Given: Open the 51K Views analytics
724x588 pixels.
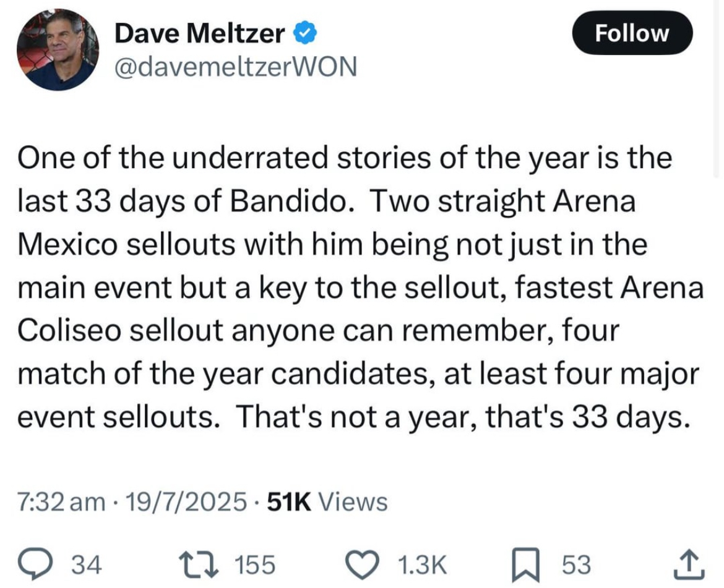Looking at the screenshot, I should pos(327,501).
